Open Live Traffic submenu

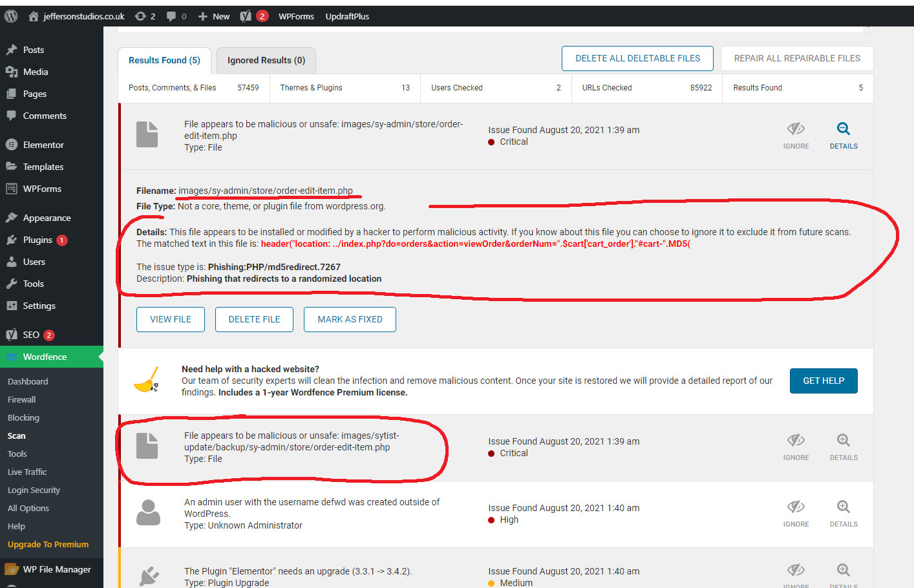[x=27, y=472]
